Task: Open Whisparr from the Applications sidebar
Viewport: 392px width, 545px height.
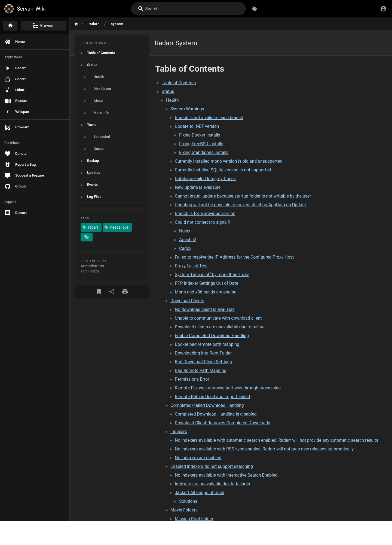Action: [35, 112]
